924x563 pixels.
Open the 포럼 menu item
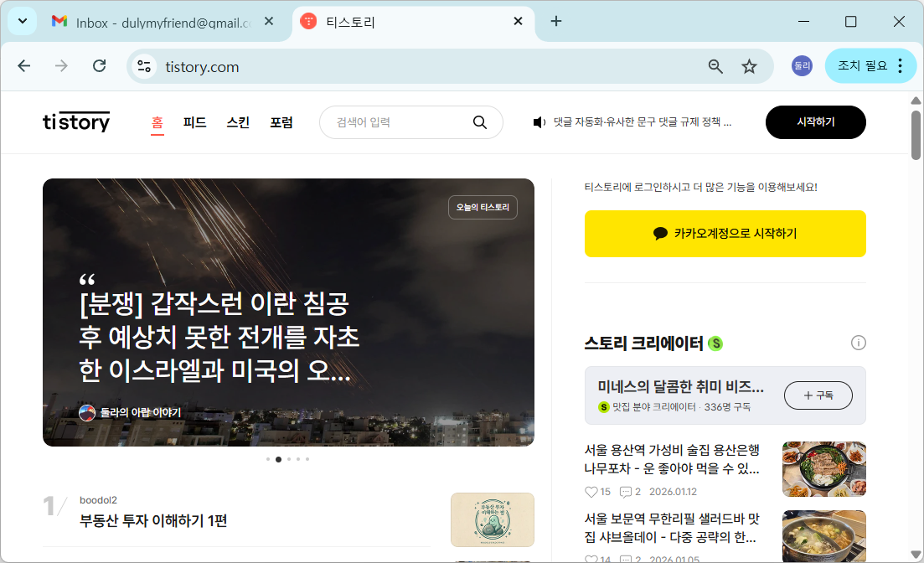point(281,122)
